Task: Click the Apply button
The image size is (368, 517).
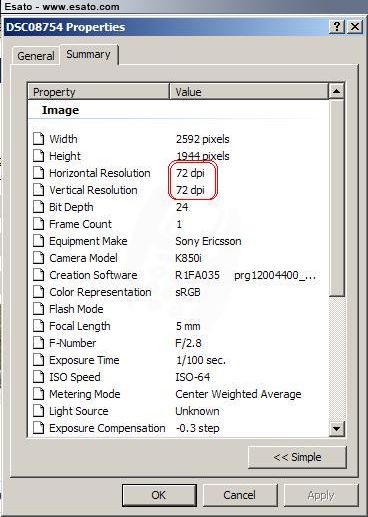Action: tap(321, 495)
